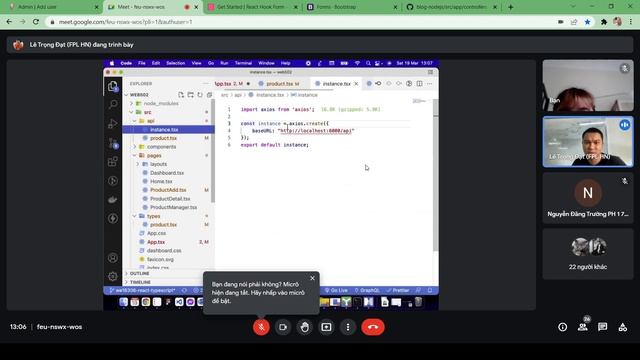Switch to the GitHub blog-nodejs tab
The height and width of the screenshot is (360, 640).
coord(451,7)
